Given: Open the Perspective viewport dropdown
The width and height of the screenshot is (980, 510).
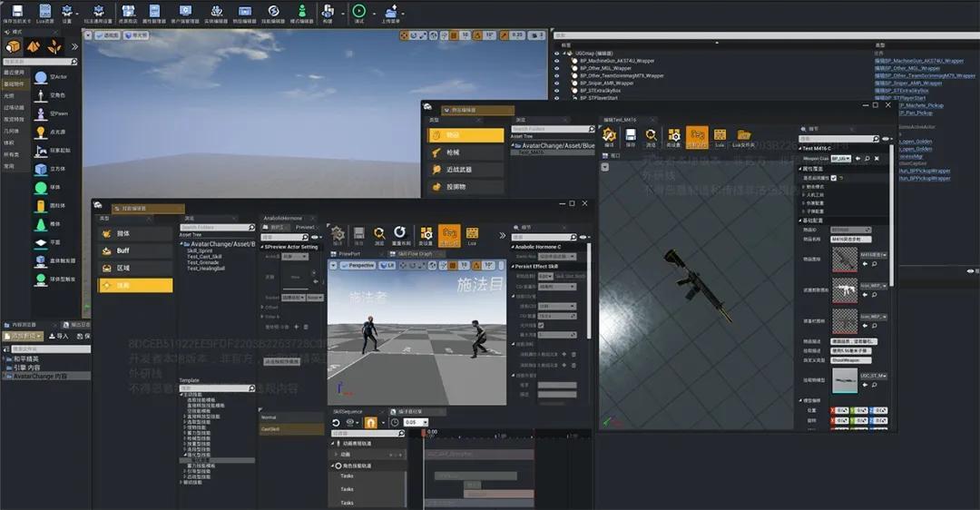Looking at the screenshot, I should 358,266.
